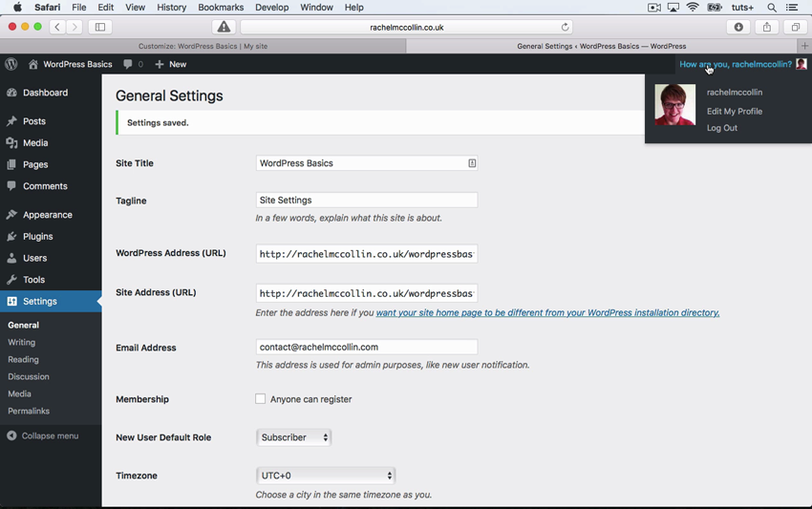Open the General settings submenu item

pos(23,326)
